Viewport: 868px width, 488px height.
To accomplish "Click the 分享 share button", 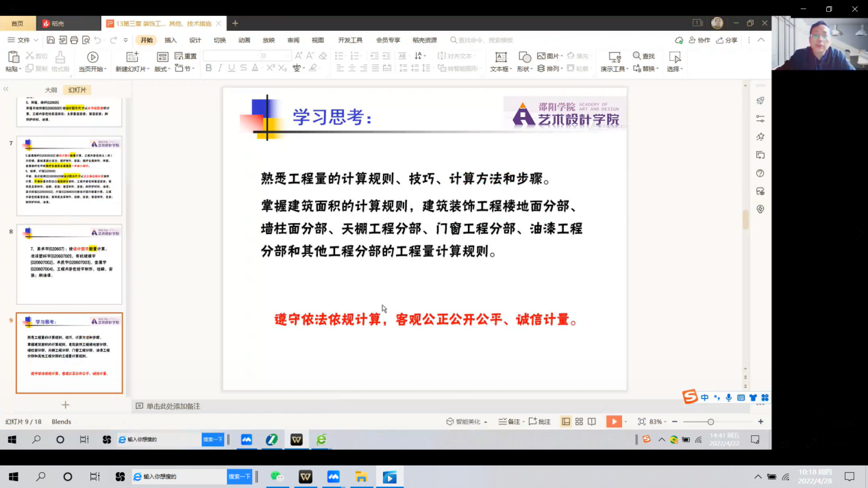I will (727, 40).
